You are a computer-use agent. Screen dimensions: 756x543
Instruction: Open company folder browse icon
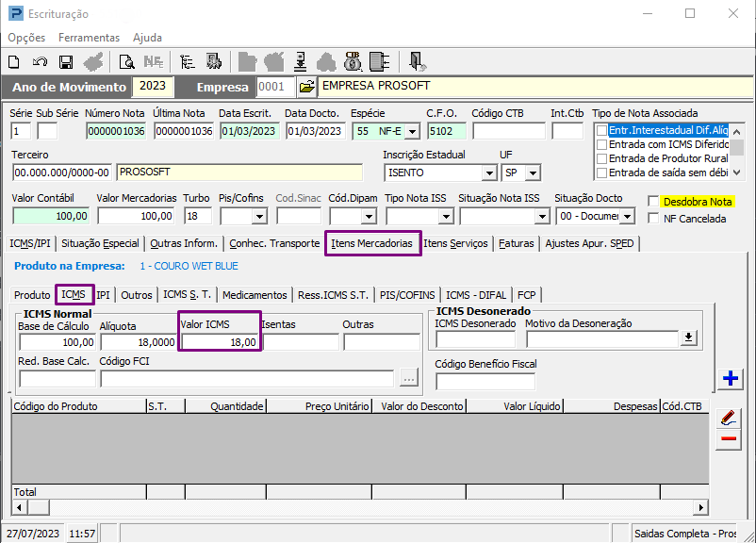(x=306, y=87)
